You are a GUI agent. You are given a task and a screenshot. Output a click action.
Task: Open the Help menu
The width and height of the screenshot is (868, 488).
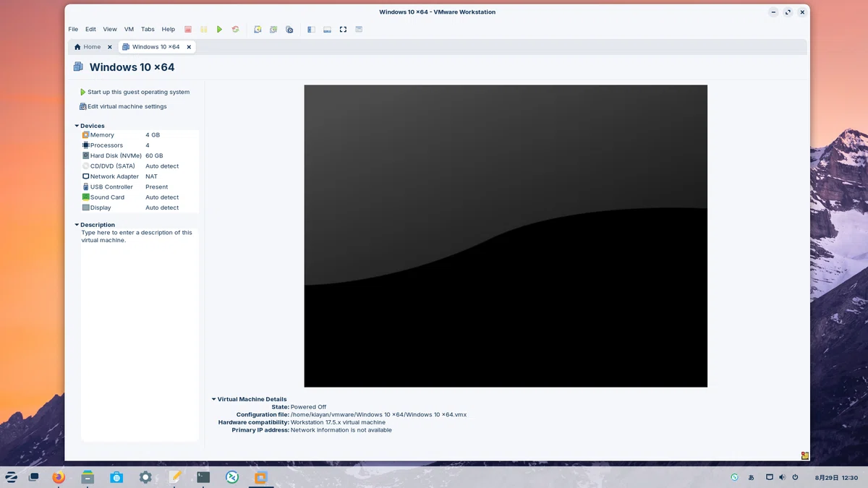(x=169, y=30)
